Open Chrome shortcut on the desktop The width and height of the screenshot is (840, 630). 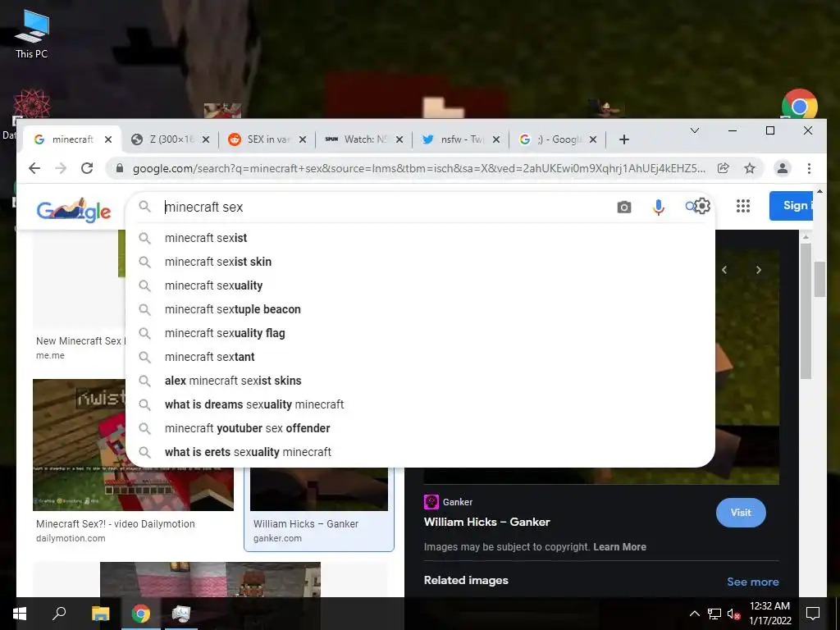pos(799,104)
